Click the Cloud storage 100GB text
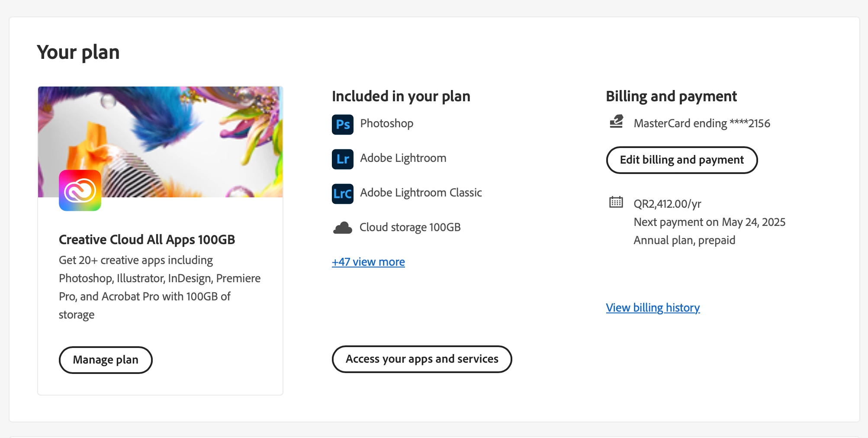 click(410, 227)
